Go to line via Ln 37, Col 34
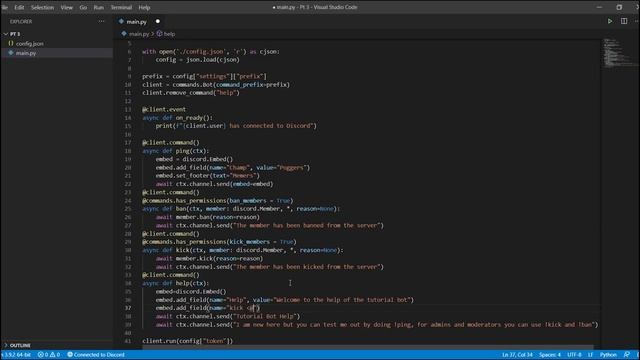 click(517, 355)
